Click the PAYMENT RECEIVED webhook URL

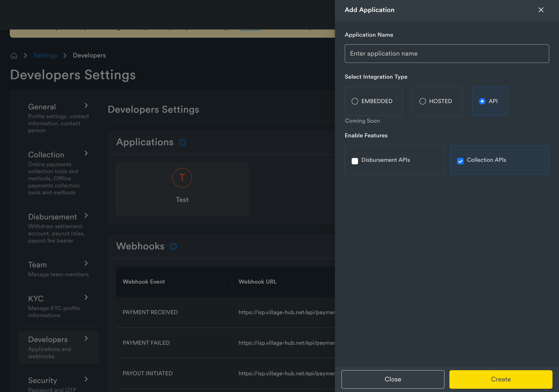coord(287,312)
